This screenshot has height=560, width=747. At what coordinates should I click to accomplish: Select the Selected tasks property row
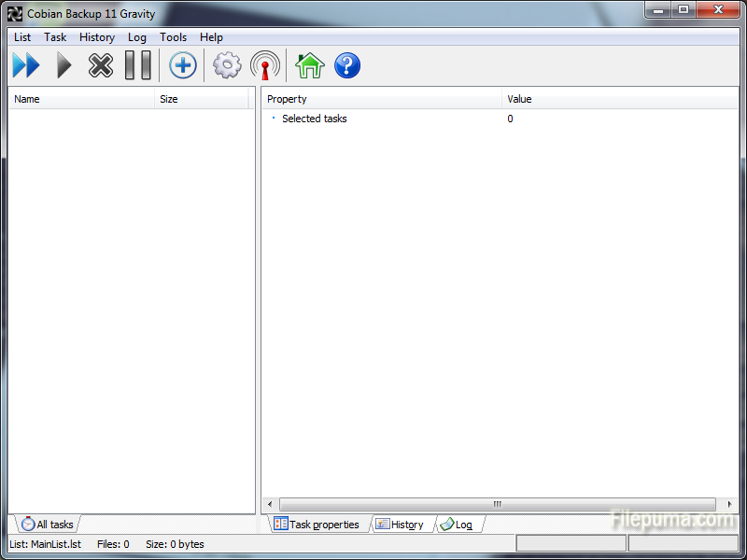coord(314,119)
